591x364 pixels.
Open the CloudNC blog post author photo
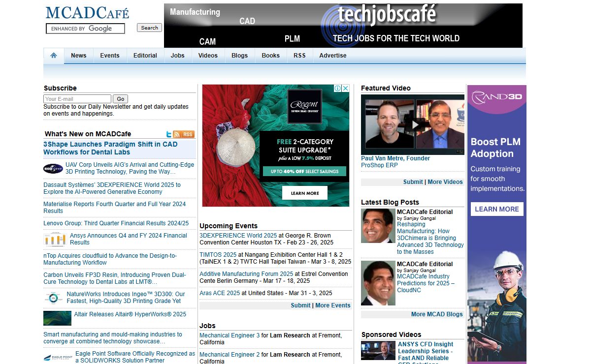pos(378,283)
